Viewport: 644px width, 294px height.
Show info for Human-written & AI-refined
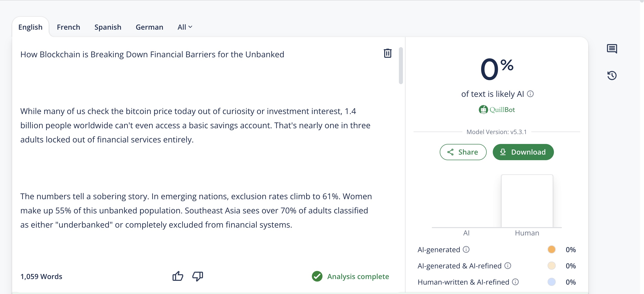(x=515, y=282)
